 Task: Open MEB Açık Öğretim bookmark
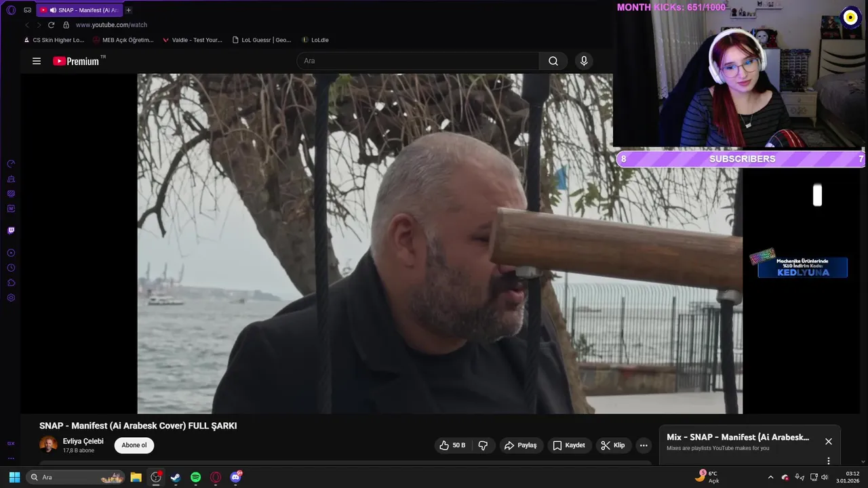click(123, 40)
